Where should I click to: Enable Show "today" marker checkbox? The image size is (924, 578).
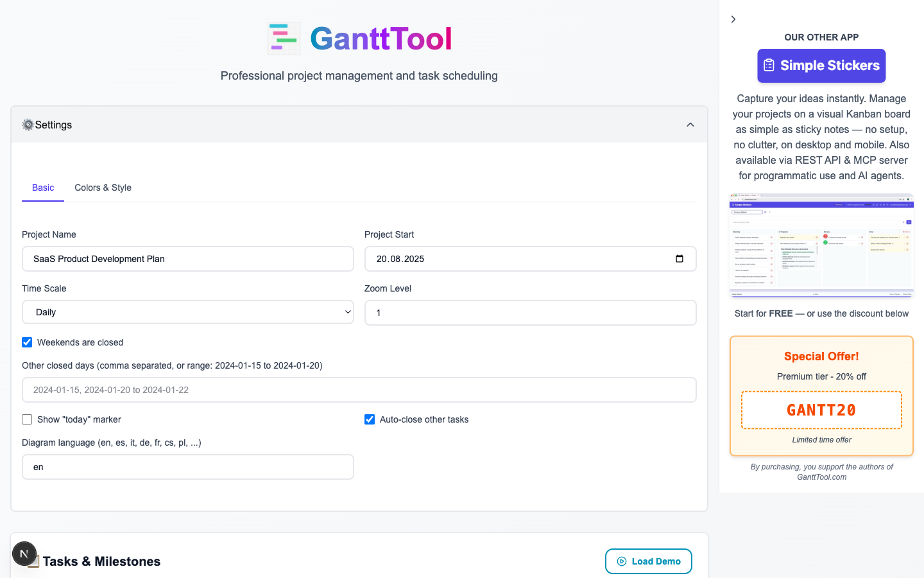(27, 419)
